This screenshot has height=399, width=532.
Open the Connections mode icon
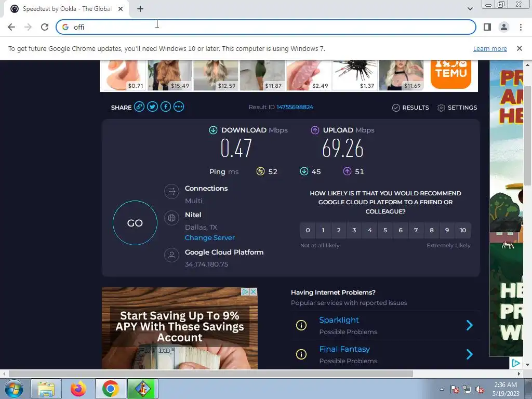pos(171,191)
